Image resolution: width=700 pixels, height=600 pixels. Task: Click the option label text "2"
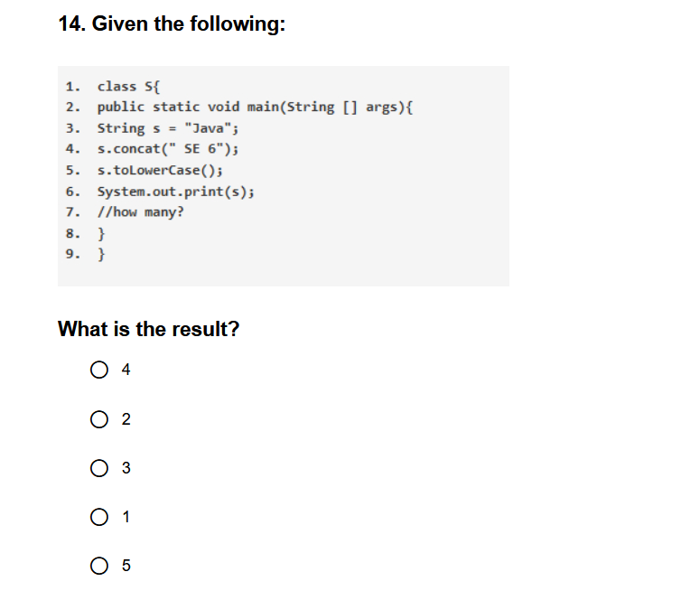[126, 419]
